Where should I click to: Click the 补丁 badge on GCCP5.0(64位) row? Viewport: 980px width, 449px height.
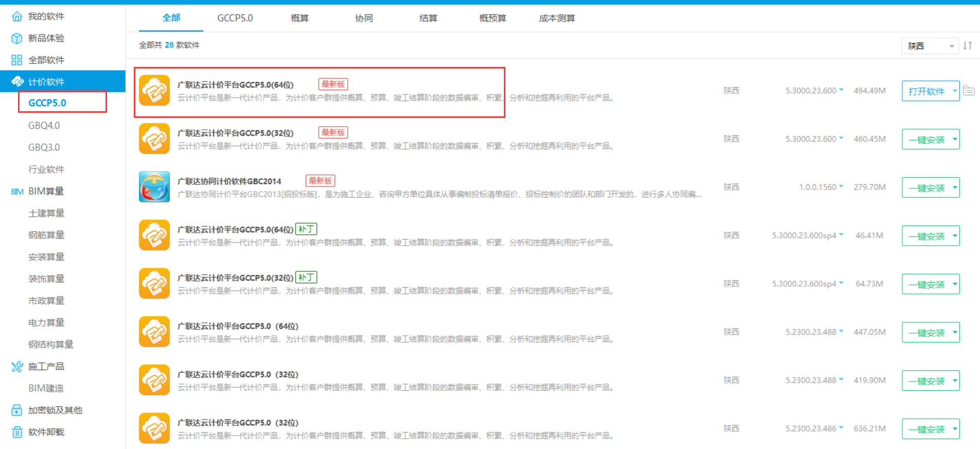[x=306, y=229]
